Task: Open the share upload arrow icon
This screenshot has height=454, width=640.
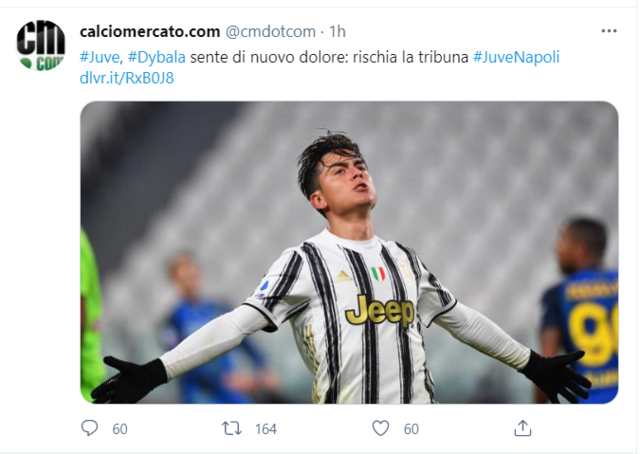Action: coord(522,428)
